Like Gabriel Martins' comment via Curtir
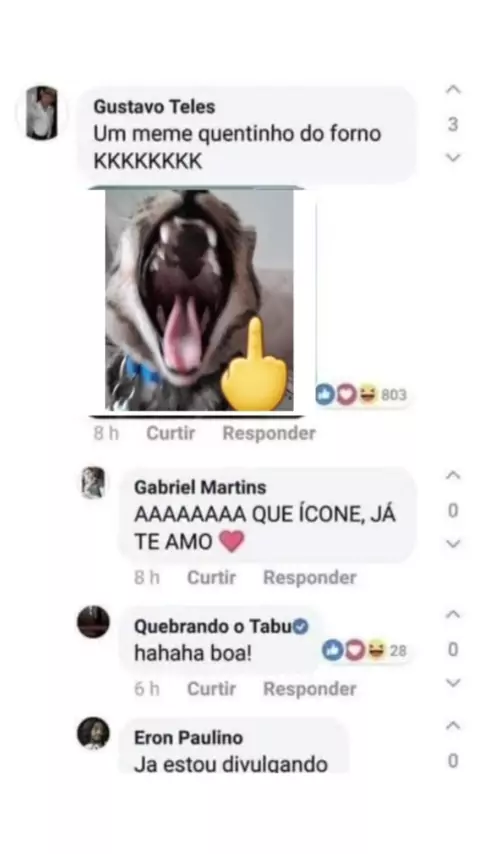Screen dimensions: 480x854 click(x=211, y=578)
